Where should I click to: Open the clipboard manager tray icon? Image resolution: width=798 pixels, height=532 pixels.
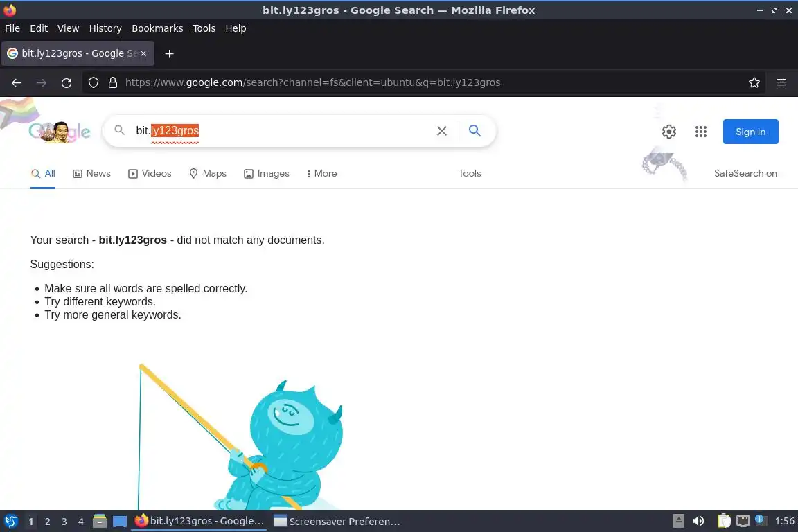[x=724, y=521]
